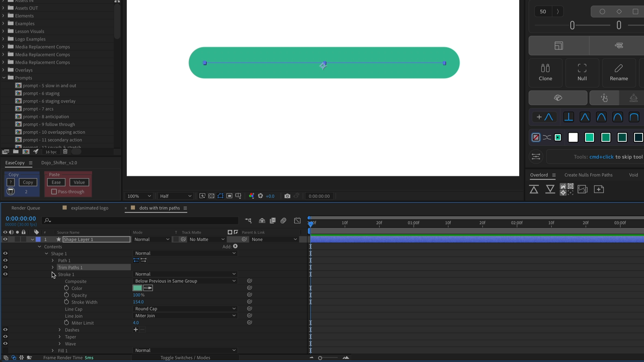Switch to the dots with trim paths tab
This screenshot has width=644, height=362.
pos(160,208)
